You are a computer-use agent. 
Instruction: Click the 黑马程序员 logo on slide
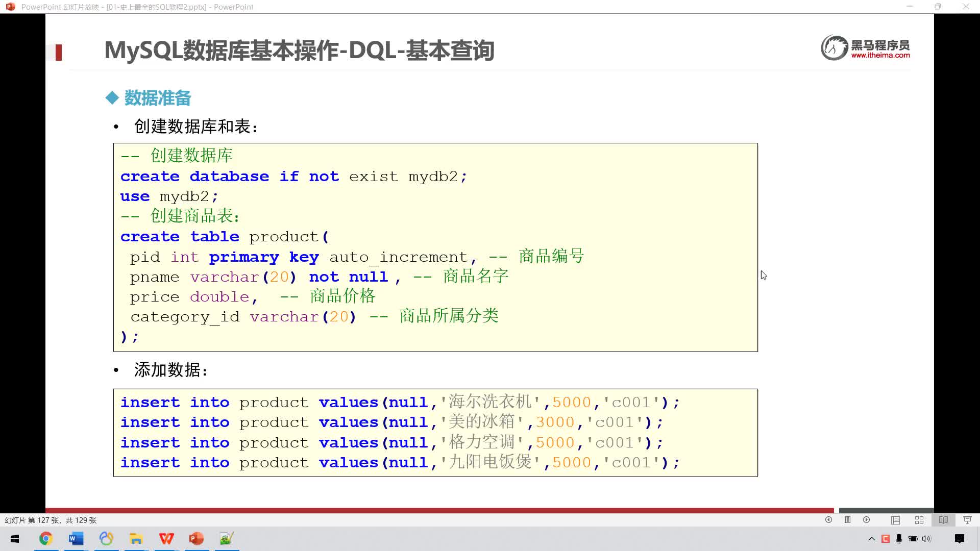click(865, 47)
